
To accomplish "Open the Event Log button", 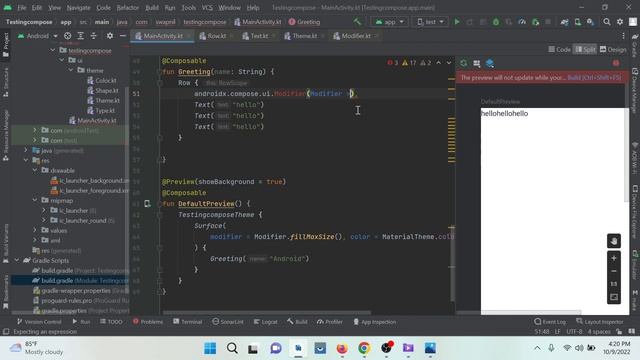I will click(x=549, y=322).
